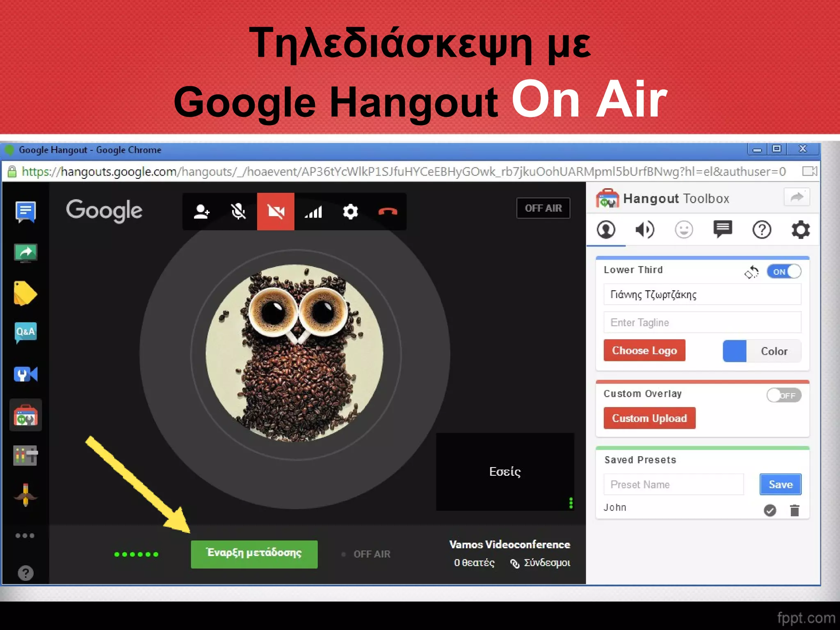Viewport: 840px width, 630px height.
Task: Open the control room mixer icon
Action: pos(25,455)
